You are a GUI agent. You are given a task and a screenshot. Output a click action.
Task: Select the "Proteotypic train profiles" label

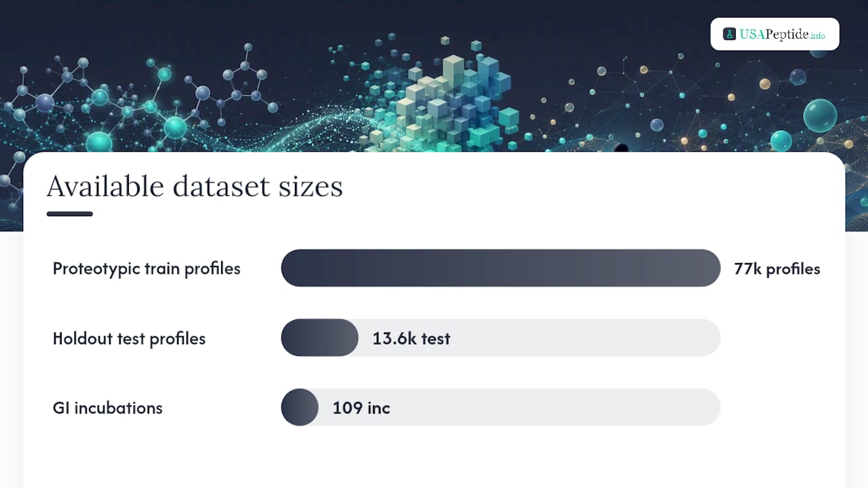(x=146, y=268)
